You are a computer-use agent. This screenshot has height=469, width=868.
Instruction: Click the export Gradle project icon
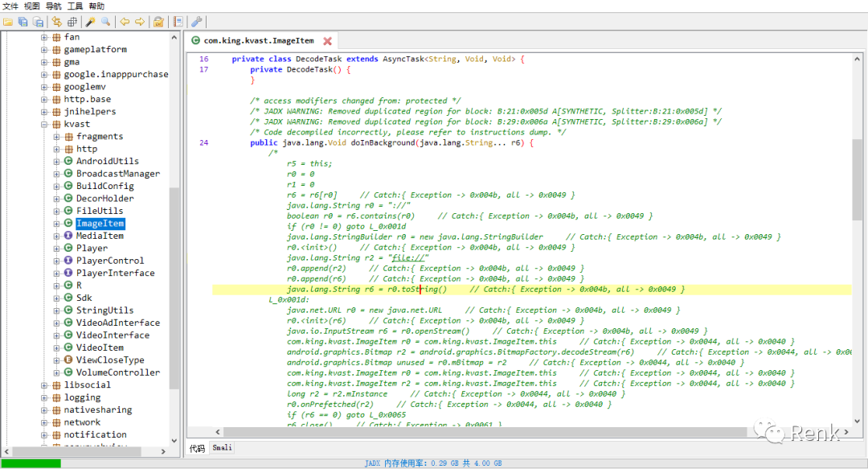pos(39,22)
